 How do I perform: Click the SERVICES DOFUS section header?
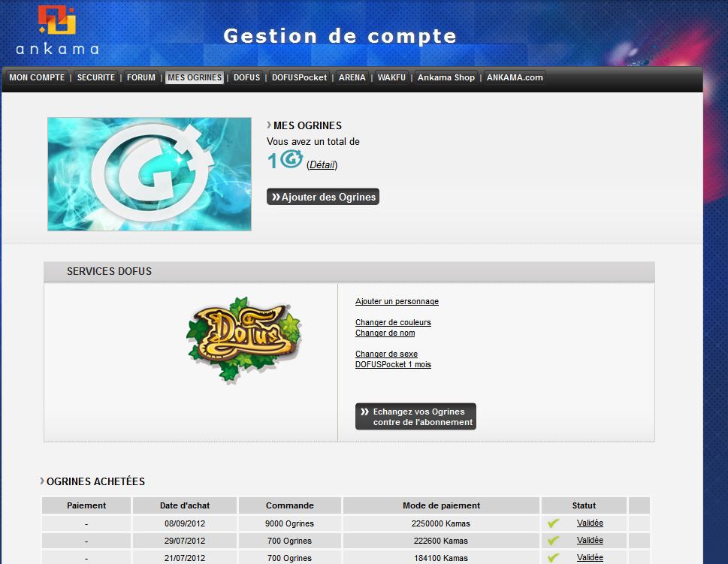point(349,272)
